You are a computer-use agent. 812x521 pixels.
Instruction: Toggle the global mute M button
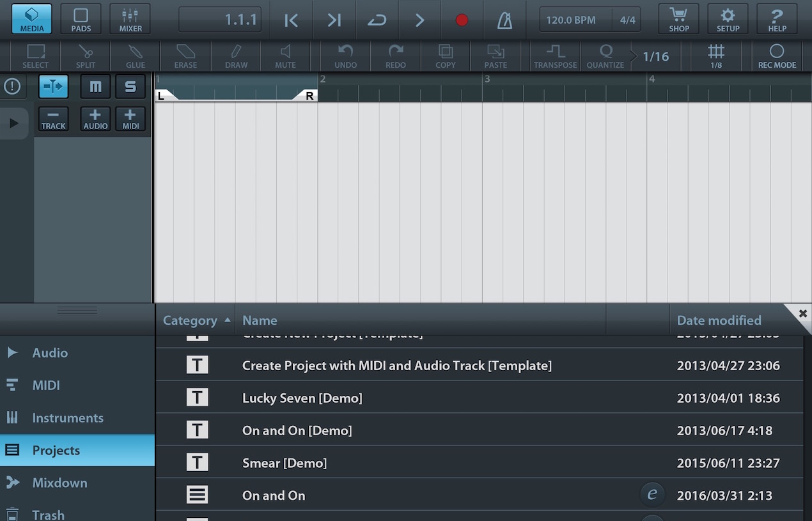pyautogui.click(x=95, y=86)
